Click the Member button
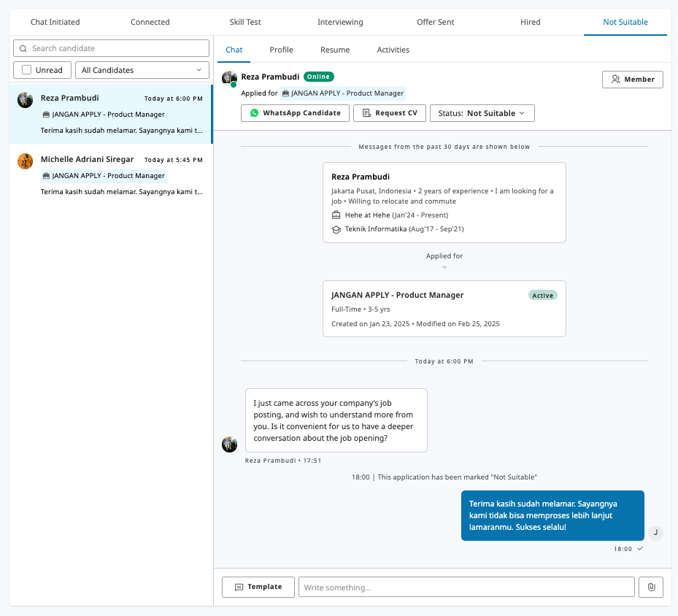Image resolution: width=678 pixels, height=616 pixels. [633, 80]
